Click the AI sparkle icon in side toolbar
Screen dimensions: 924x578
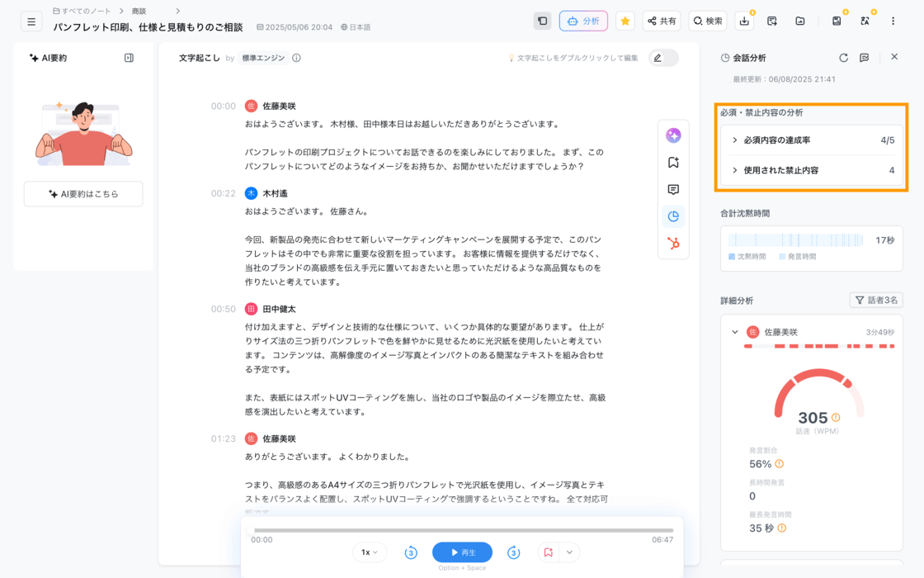[x=673, y=135]
